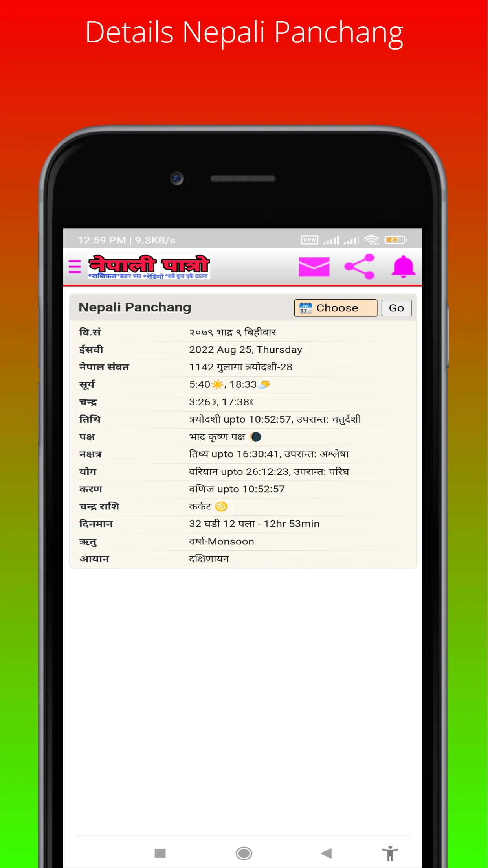
Task: Tap the moonset crescent icon
Action: click(x=253, y=402)
